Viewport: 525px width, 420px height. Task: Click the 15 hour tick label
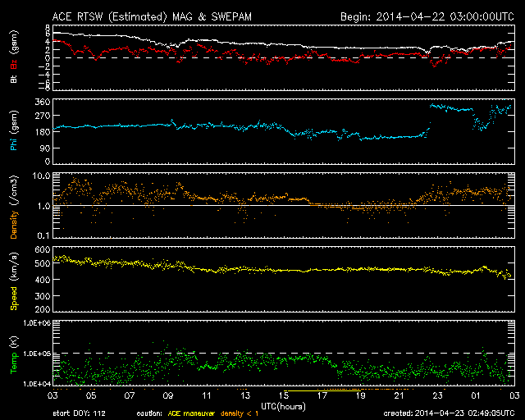click(283, 396)
